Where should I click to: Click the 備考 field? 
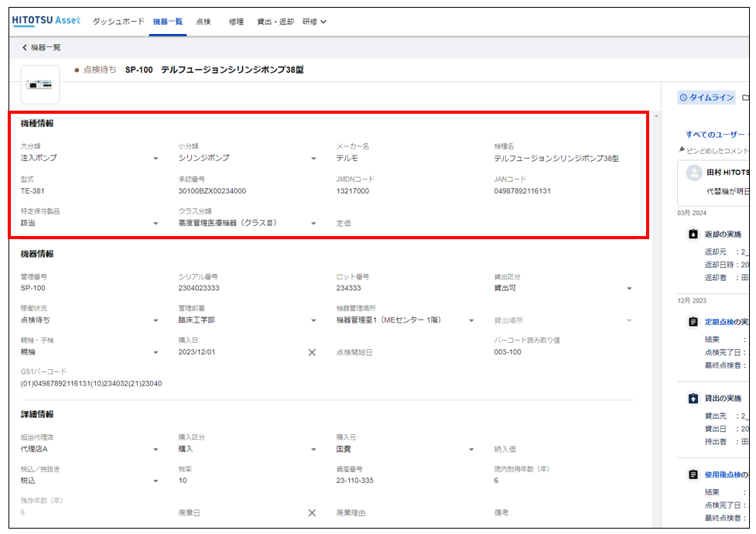(x=563, y=513)
